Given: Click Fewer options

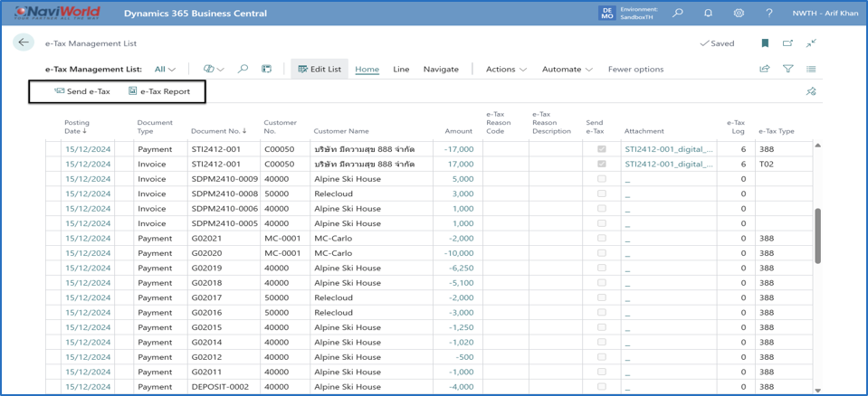Looking at the screenshot, I should coord(635,69).
